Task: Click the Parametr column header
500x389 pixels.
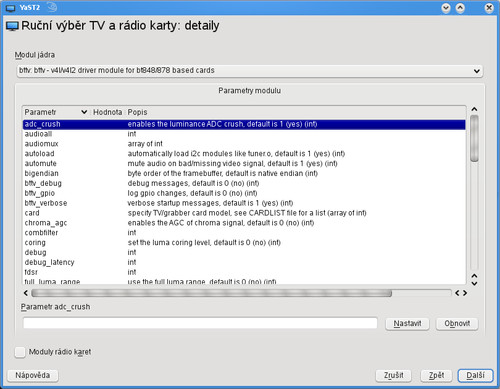Action: [x=56, y=112]
